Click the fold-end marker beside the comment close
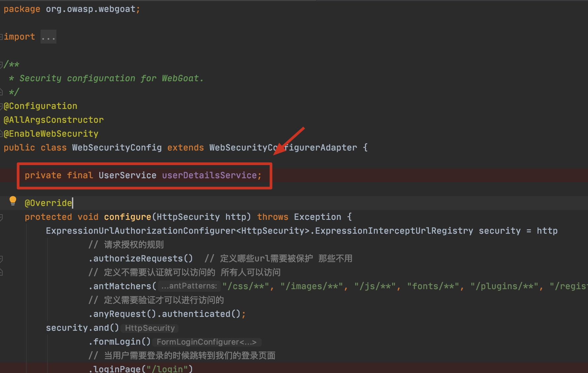 [1, 92]
